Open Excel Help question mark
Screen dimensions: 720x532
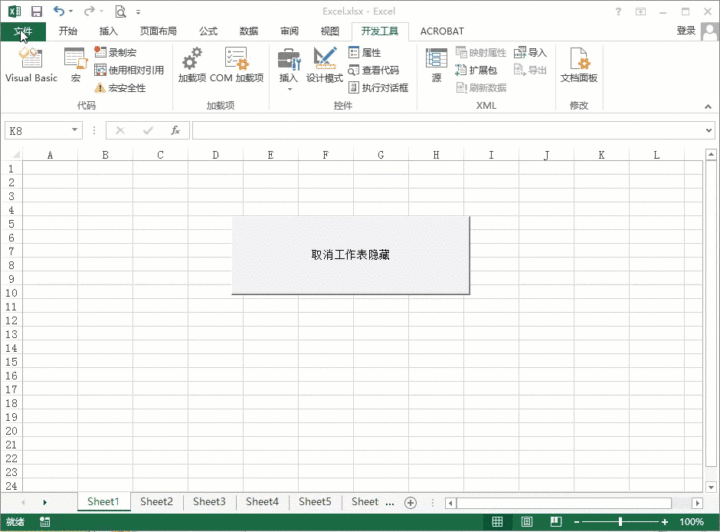click(x=618, y=11)
